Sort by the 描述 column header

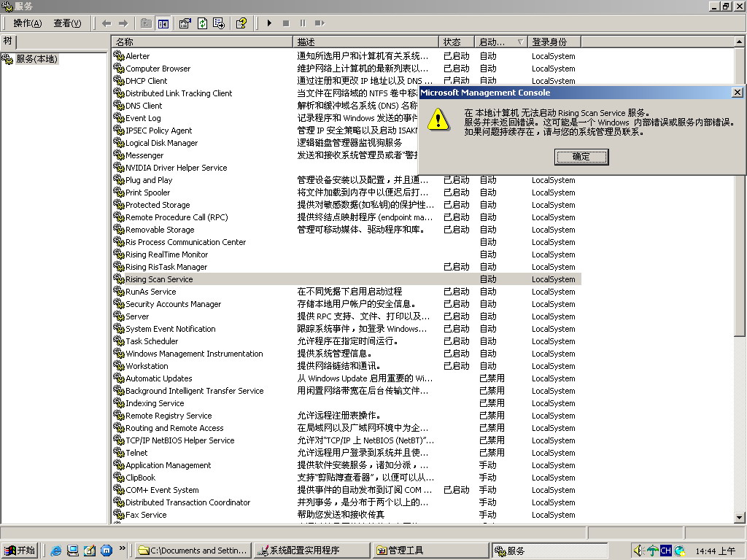point(365,42)
